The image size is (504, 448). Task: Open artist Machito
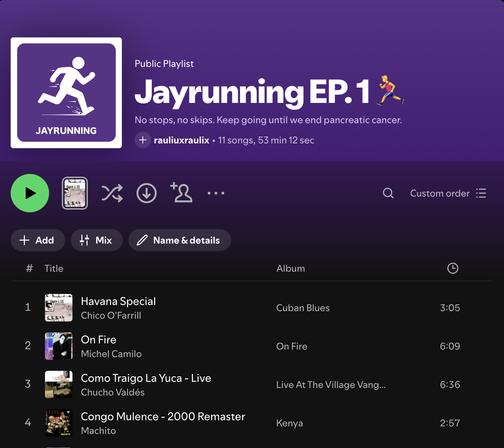pos(99,431)
